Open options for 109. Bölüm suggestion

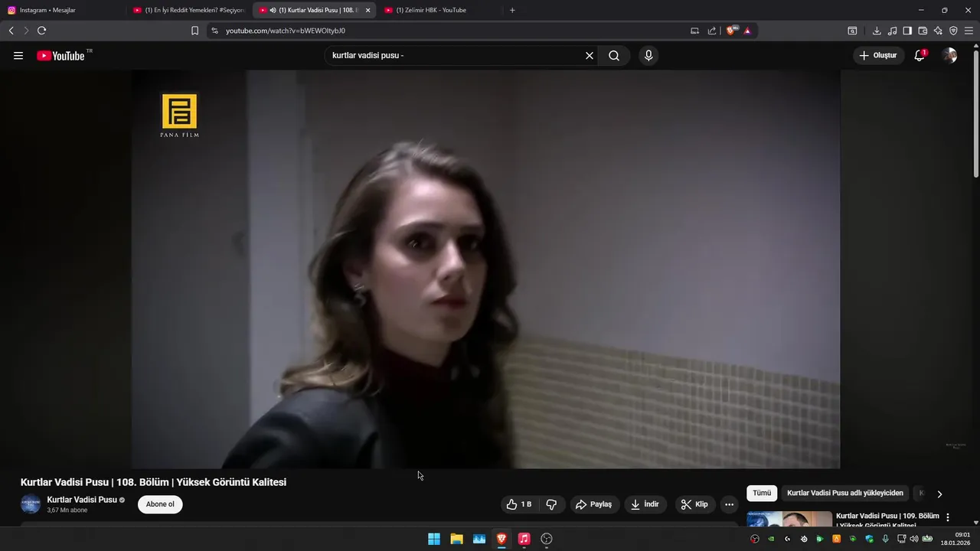pyautogui.click(x=948, y=517)
